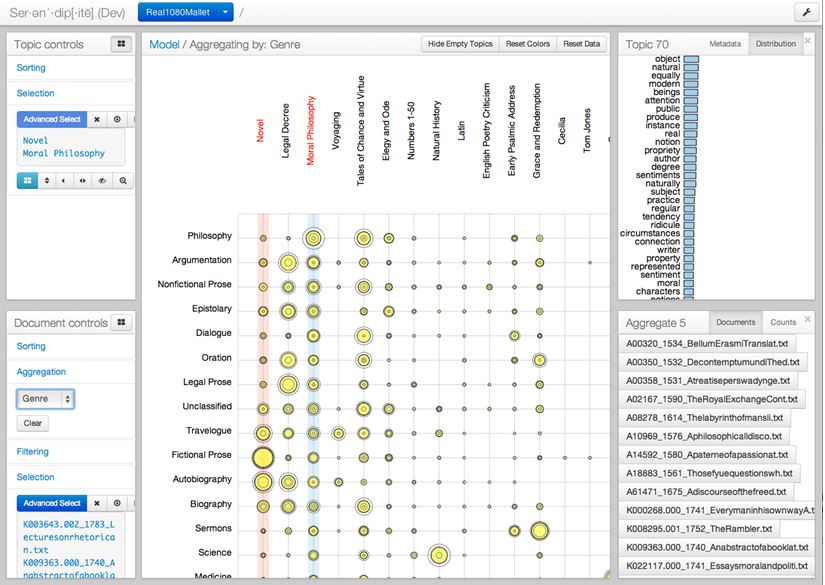
Task: Expand the Sorting section in Document controls
Action: click(x=31, y=346)
